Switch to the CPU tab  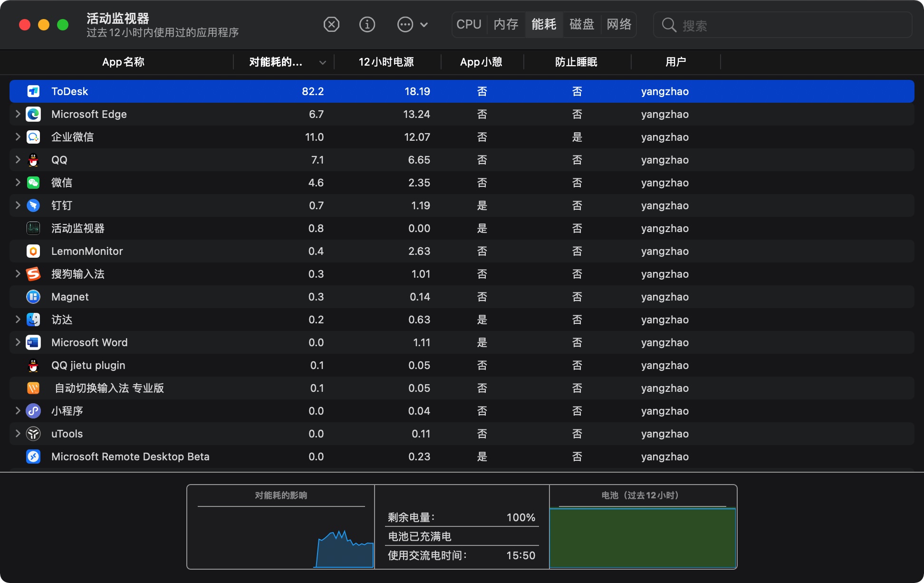pos(469,24)
